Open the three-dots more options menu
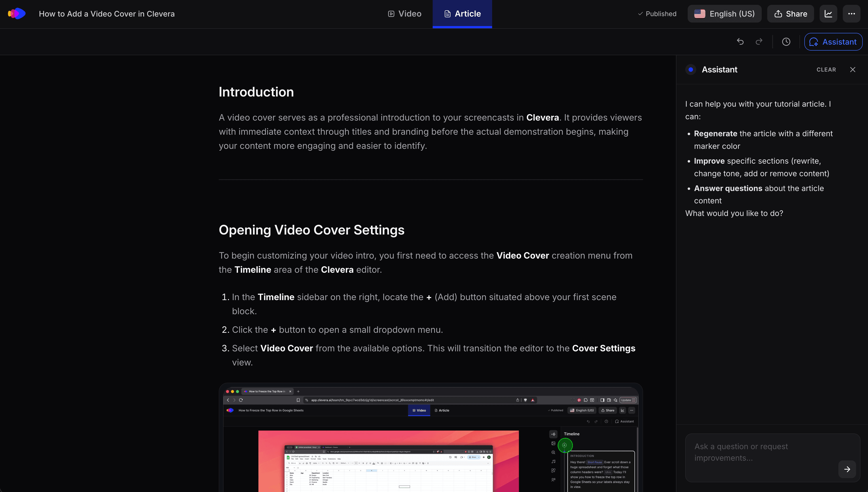 pos(851,14)
